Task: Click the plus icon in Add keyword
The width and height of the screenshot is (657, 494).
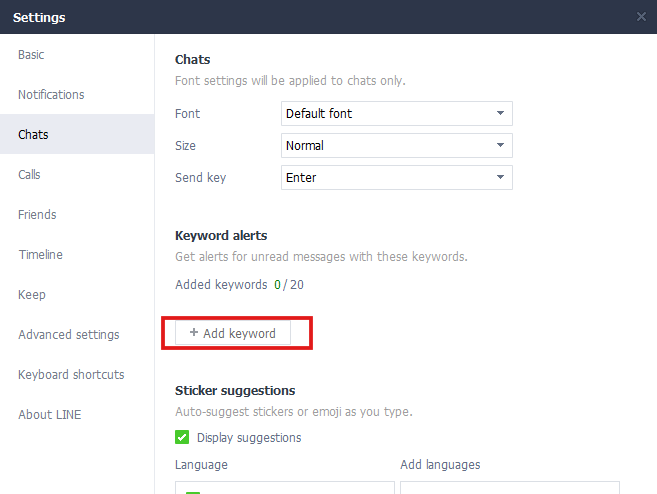Action: (x=194, y=333)
